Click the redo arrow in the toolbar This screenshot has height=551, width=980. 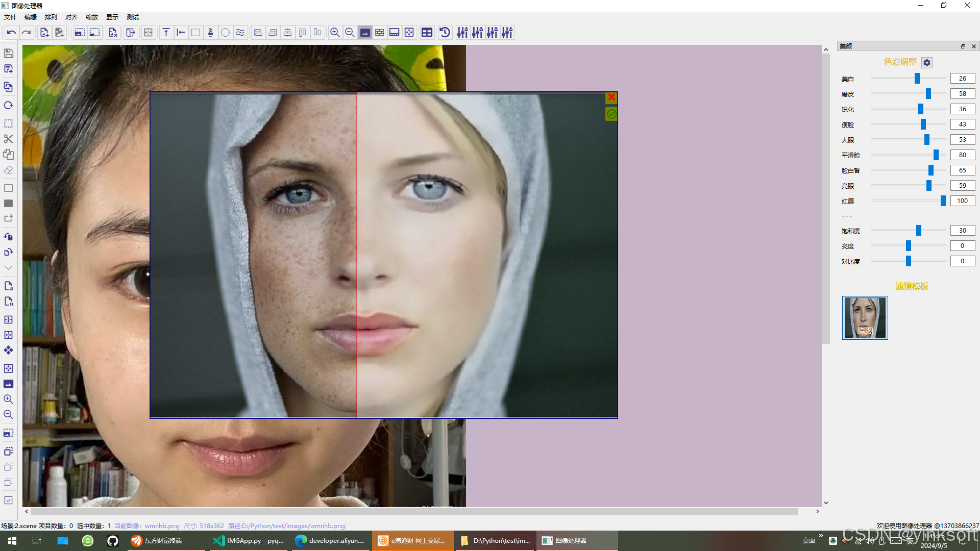point(26,33)
